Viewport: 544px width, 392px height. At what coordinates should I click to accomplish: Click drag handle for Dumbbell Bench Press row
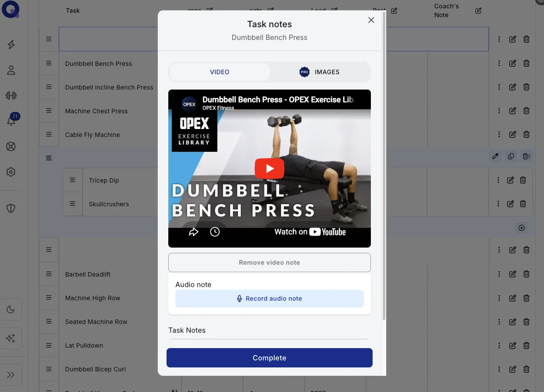click(49, 64)
